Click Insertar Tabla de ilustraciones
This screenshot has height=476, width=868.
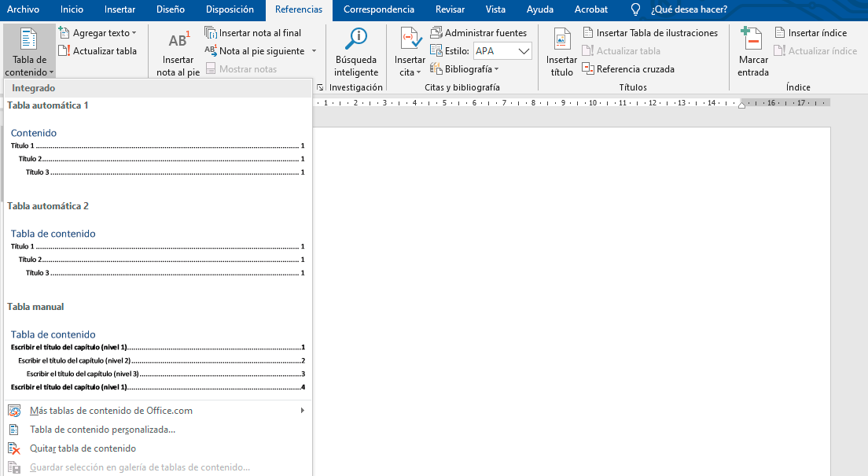pos(650,33)
